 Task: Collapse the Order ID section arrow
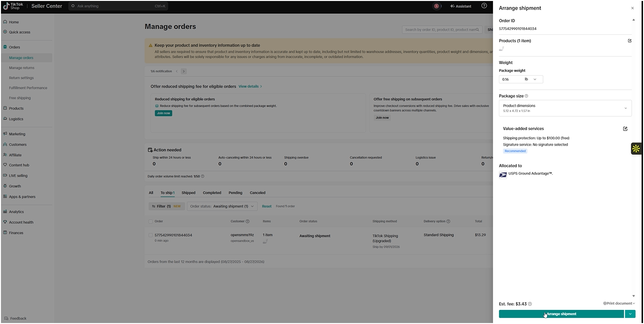[633, 20]
